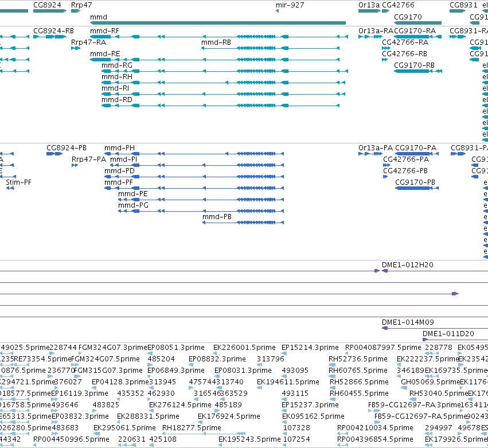Select the EK195243.5prime feature label
The width and height of the screenshot is (488, 448).
(249, 439)
